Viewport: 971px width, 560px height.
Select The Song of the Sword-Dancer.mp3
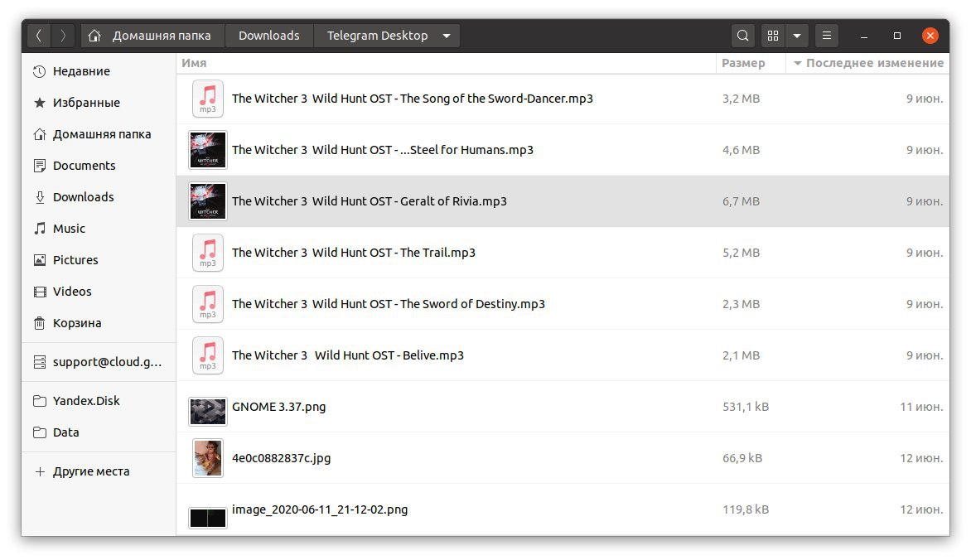563,99
